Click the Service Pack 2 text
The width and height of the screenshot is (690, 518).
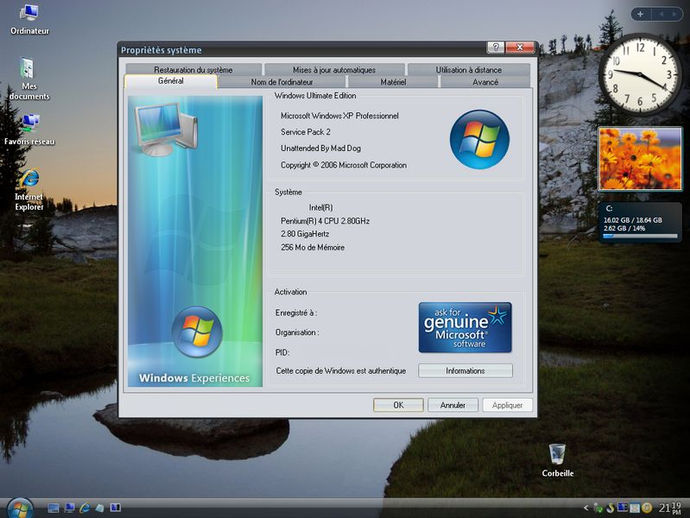tap(305, 132)
